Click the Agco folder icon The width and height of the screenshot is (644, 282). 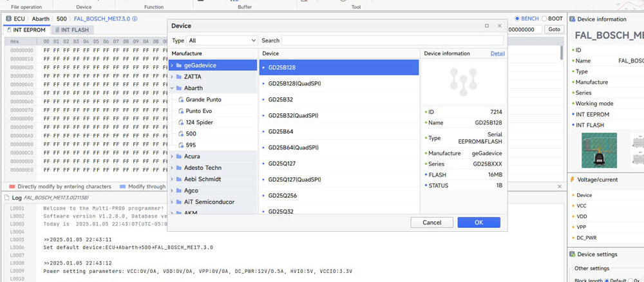178,191
